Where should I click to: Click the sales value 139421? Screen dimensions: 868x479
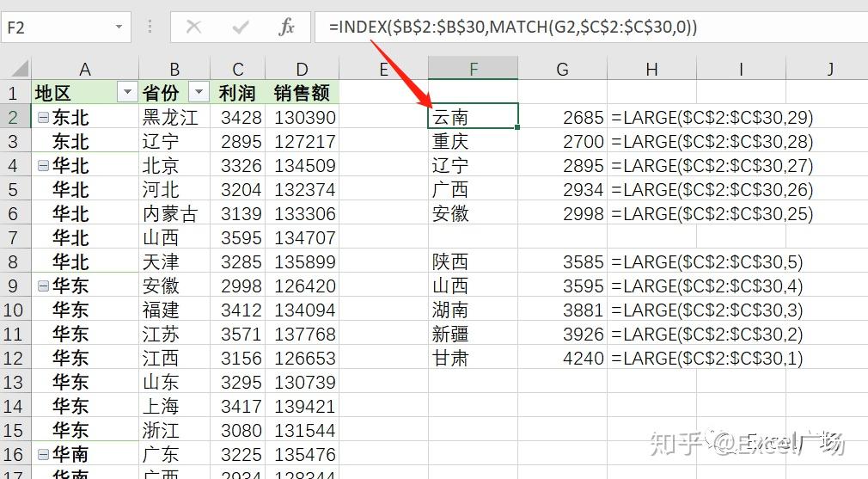pos(305,407)
